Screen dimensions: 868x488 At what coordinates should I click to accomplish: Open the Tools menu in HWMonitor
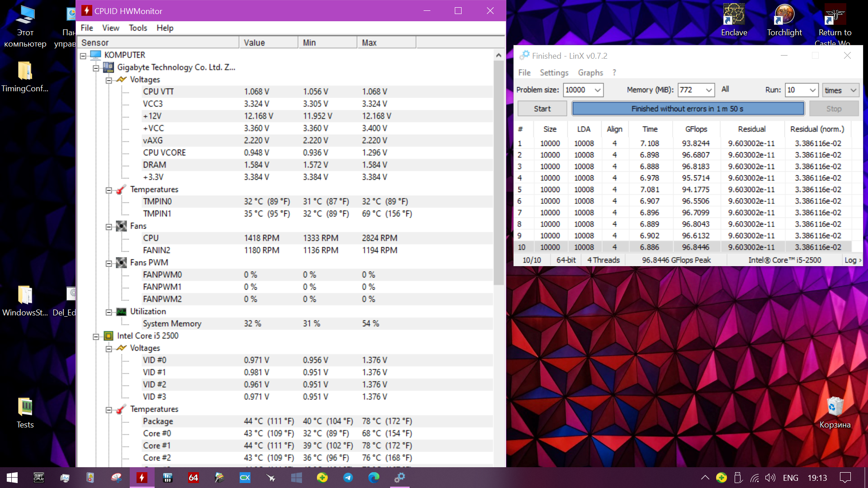[138, 28]
